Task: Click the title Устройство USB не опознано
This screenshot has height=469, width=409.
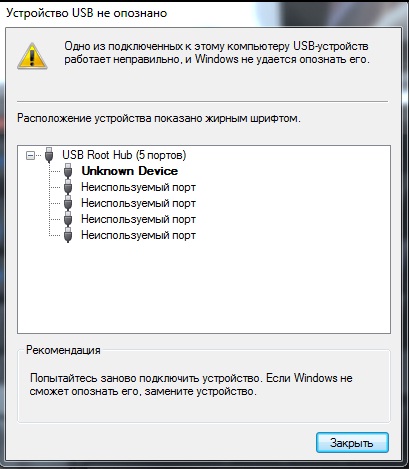Action: pos(87,13)
